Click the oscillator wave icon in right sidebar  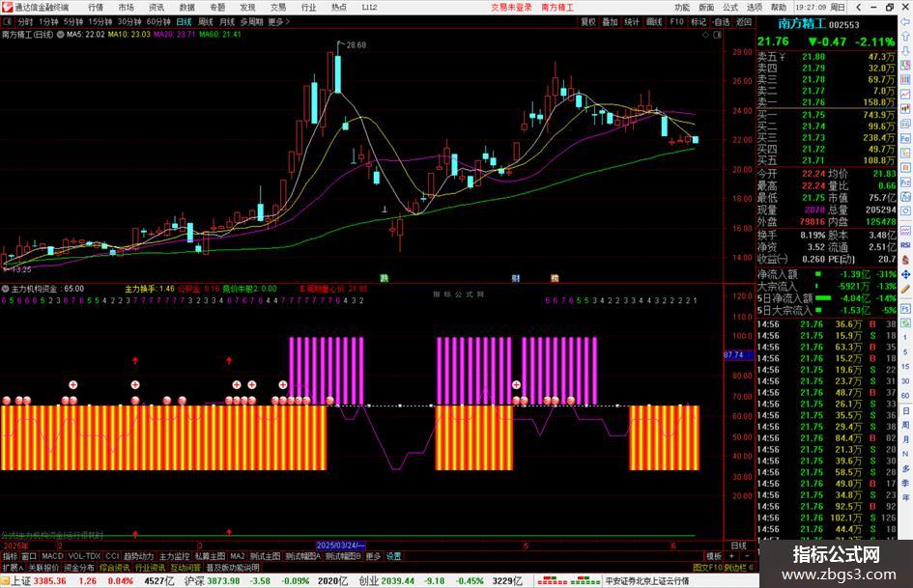(x=905, y=231)
